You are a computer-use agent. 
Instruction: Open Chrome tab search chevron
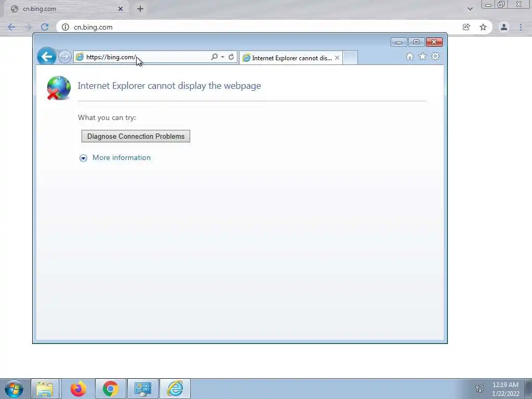click(470, 9)
